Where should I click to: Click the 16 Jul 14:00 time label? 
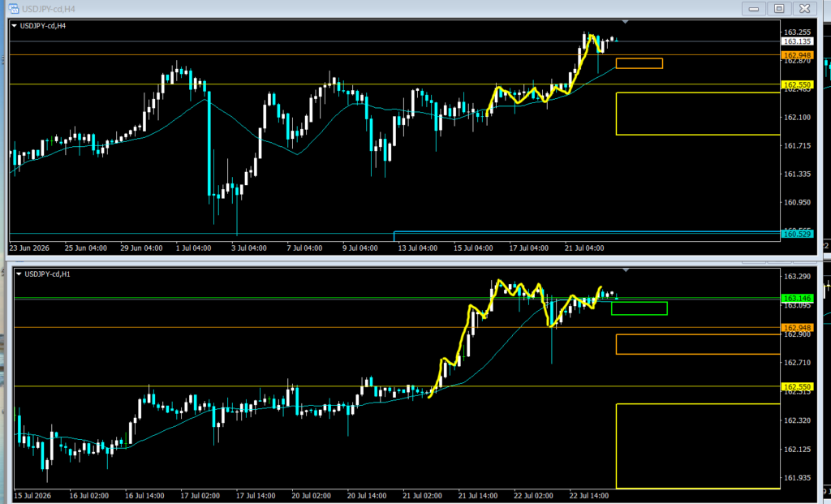[x=144, y=496]
